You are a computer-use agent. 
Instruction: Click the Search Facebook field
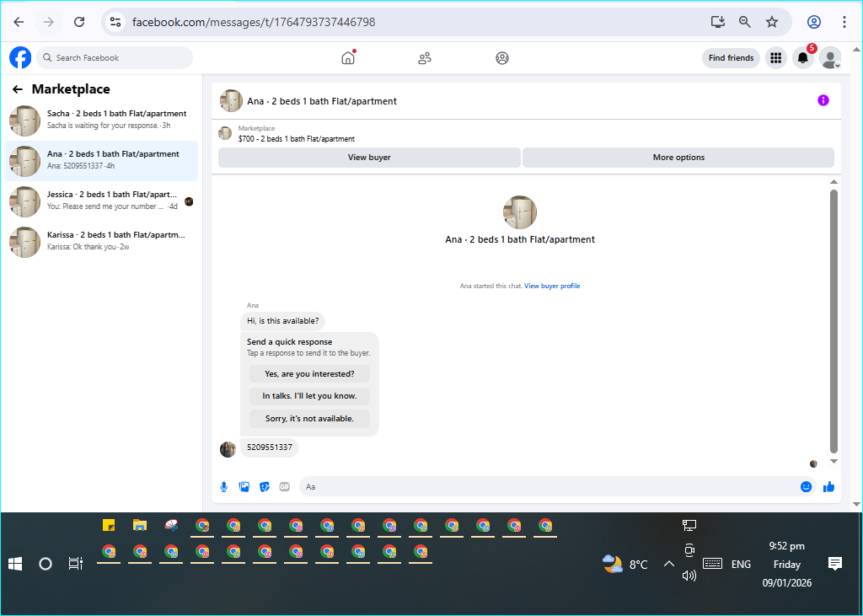(x=115, y=58)
